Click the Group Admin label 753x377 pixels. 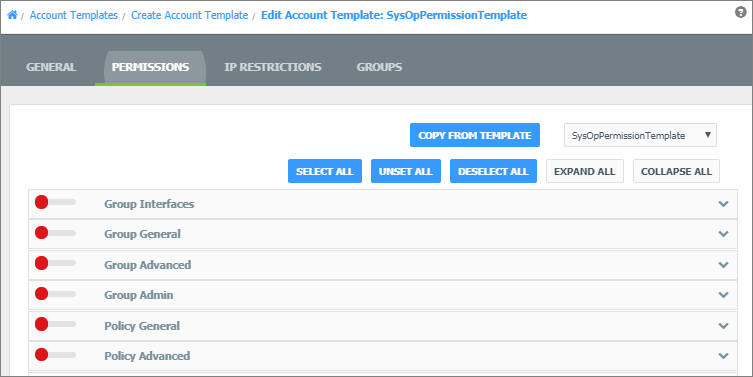(x=139, y=295)
